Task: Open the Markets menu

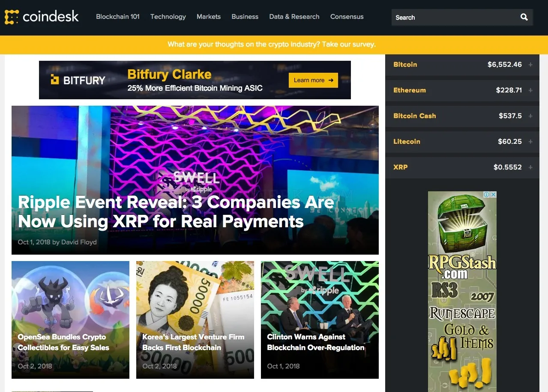Action: tap(209, 17)
